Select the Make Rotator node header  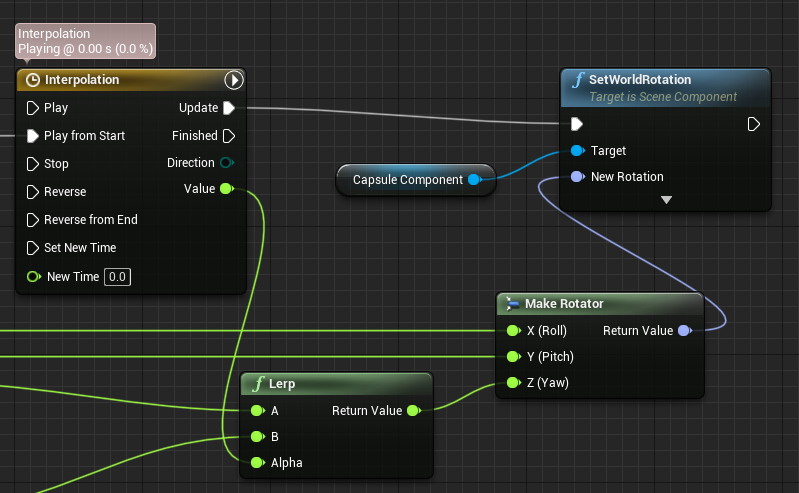[x=600, y=303]
